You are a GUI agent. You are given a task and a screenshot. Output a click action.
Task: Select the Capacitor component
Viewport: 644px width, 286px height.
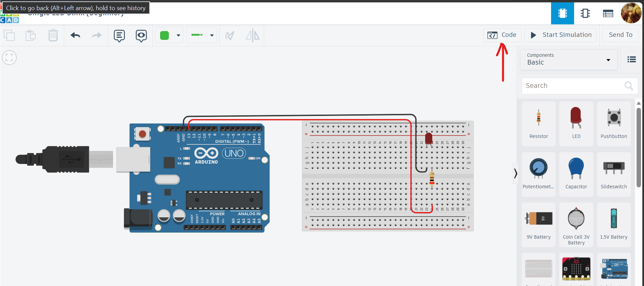pyautogui.click(x=576, y=174)
